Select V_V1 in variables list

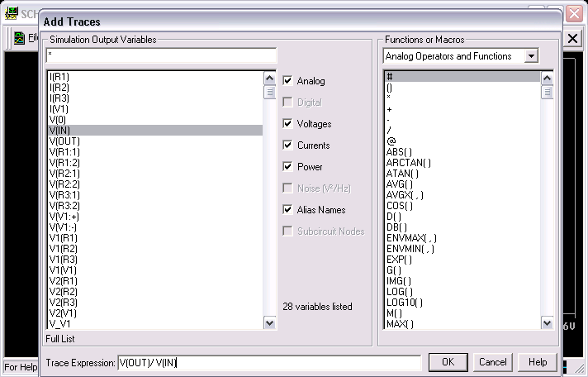pos(155,324)
